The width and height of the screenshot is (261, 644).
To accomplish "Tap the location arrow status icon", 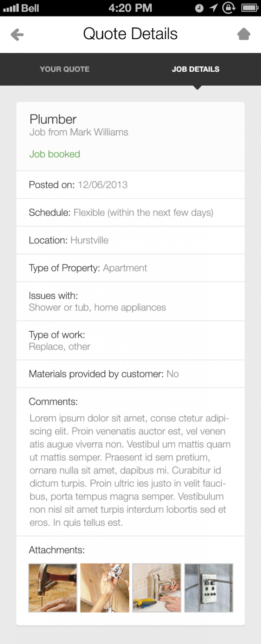I will coord(213,8).
